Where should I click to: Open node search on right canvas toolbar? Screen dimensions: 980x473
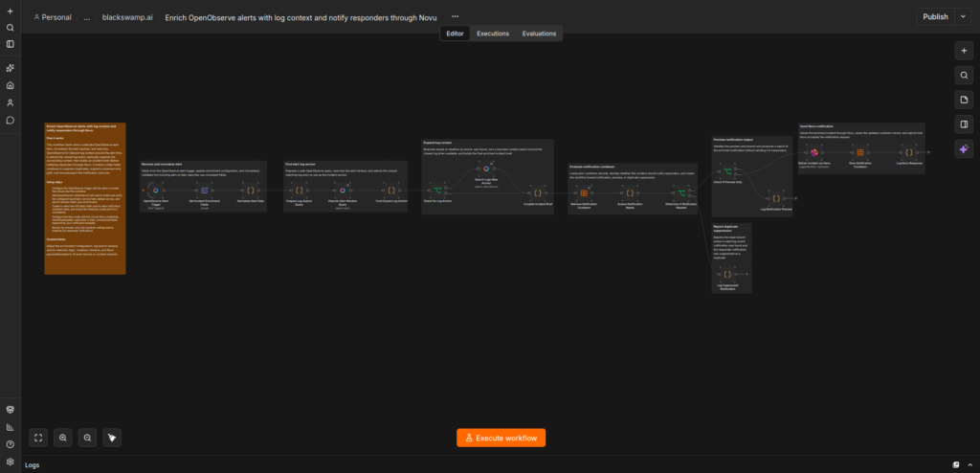point(964,76)
